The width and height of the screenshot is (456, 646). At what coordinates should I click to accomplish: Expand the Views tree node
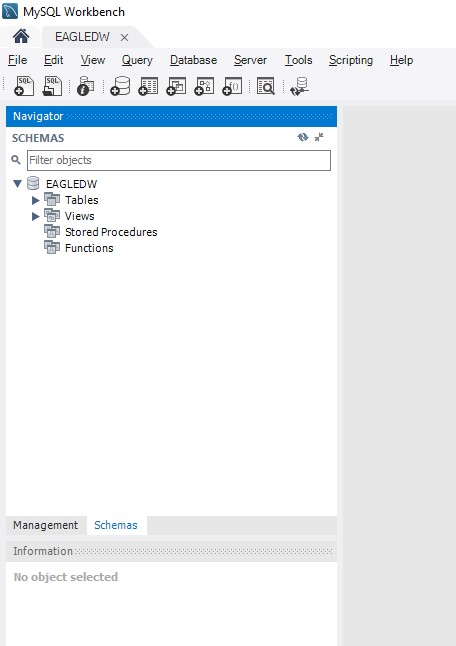[x=36, y=216]
